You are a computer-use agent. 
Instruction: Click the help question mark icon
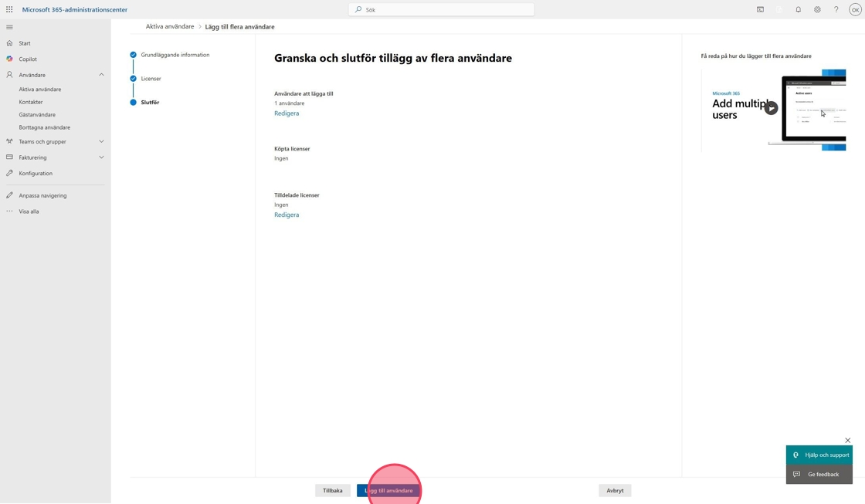coord(836,10)
